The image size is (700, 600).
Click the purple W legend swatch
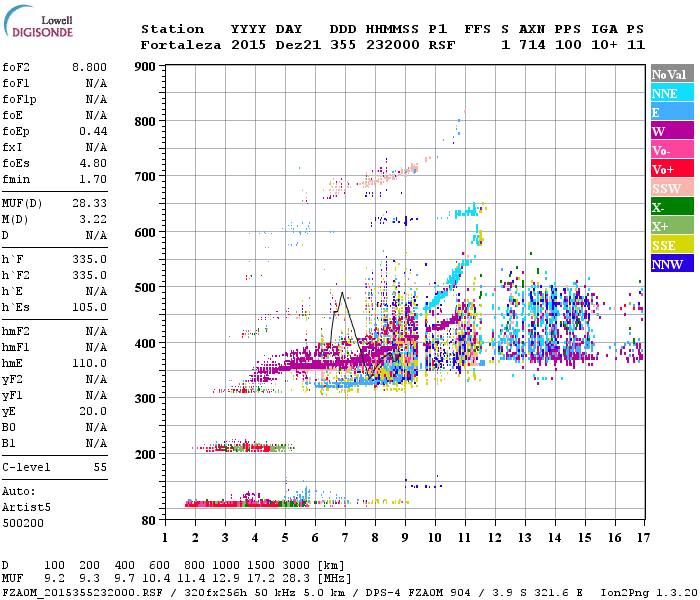click(x=672, y=131)
